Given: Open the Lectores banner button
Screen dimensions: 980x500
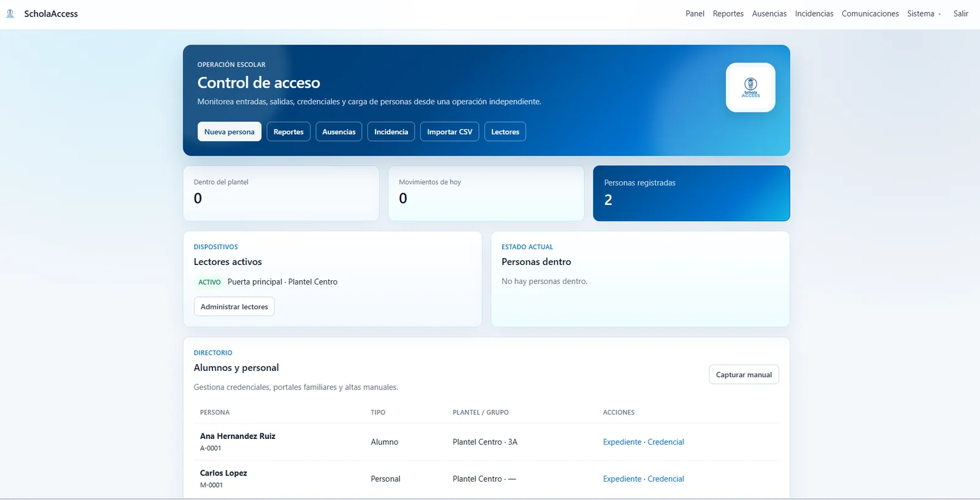Looking at the screenshot, I should click(x=505, y=132).
